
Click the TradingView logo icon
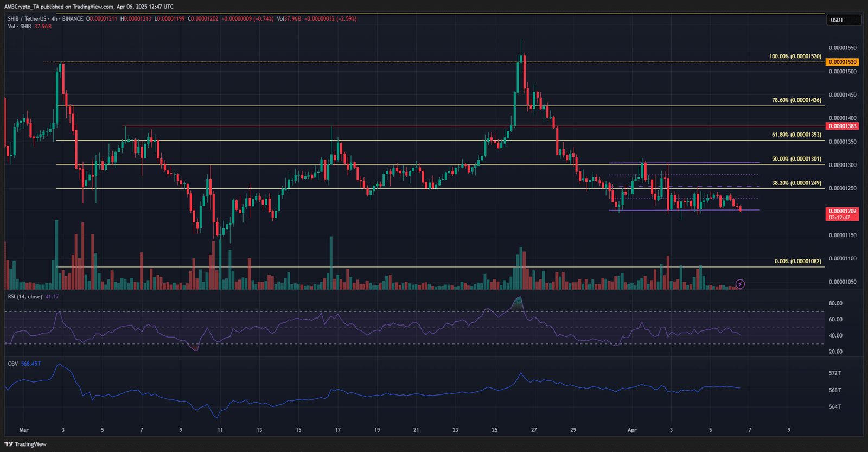point(9,444)
